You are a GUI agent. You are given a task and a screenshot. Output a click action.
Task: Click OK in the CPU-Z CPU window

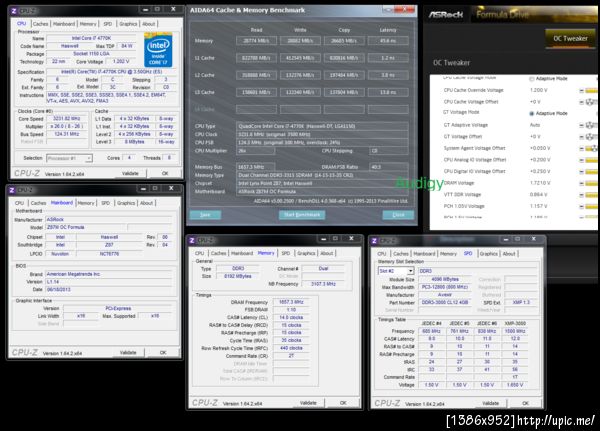[x=165, y=173]
